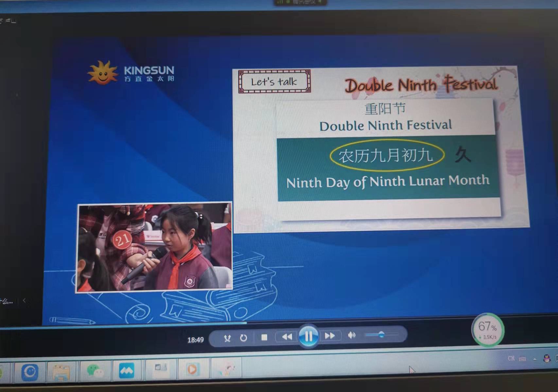The height and width of the screenshot is (392, 558).
Task: Click the Ninth Day of Ninth Lunar Month text
Action: point(388,182)
